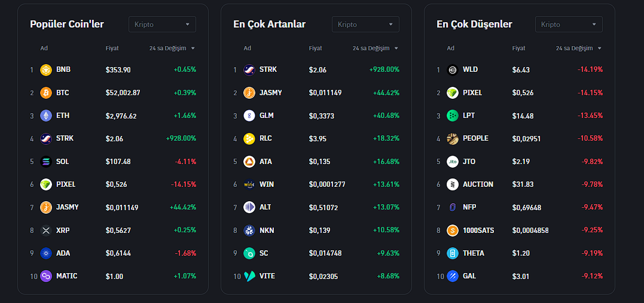Click the MATIC purple icon
This screenshot has height=303, width=644.
click(46, 276)
